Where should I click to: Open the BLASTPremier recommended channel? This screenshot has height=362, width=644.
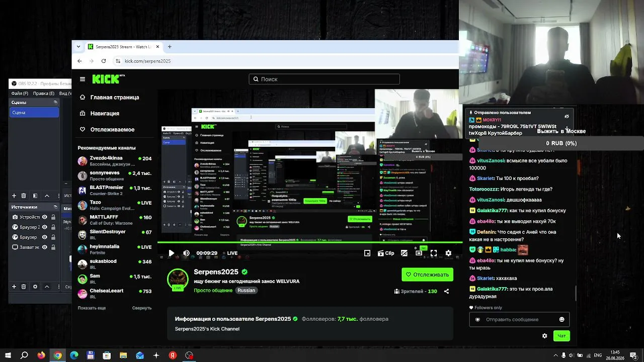(x=115, y=191)
